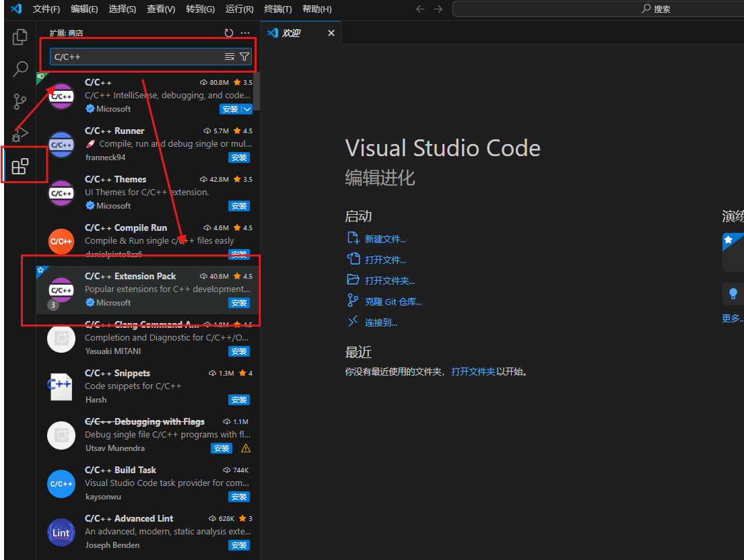
Task: Install the C/C++ Runner extension
Action: tap(239, 157)
